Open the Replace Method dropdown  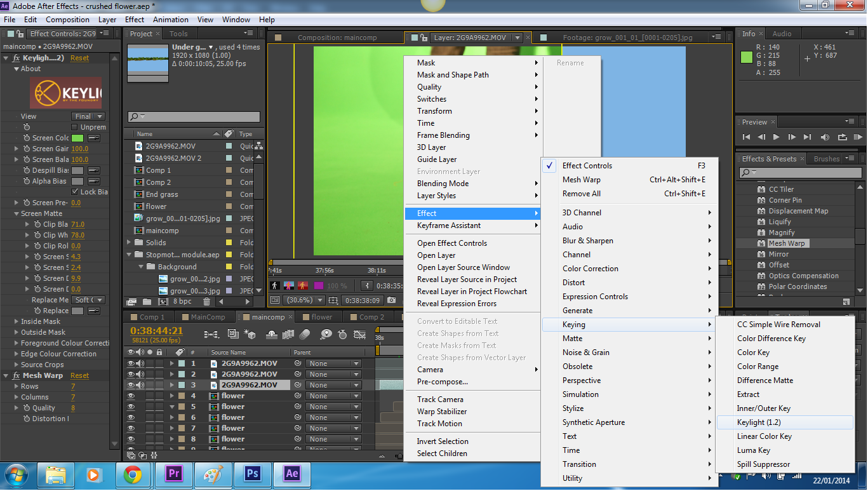[88, 300]
